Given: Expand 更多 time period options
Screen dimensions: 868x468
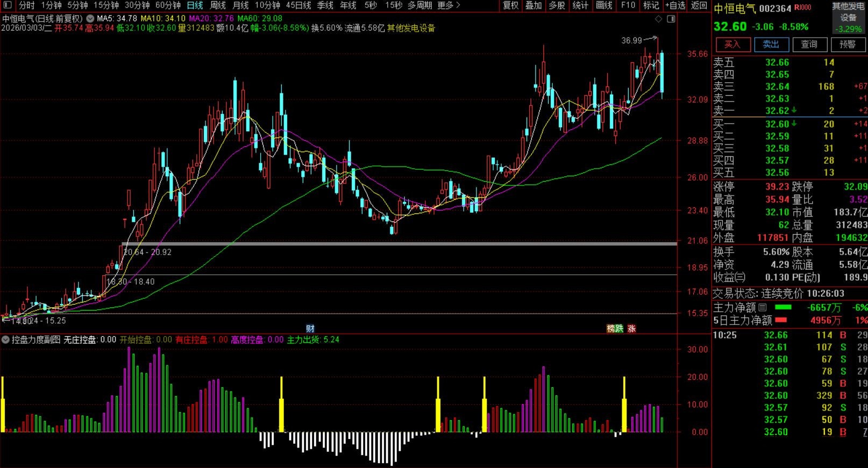Looking at the screenshot, I should (449, 5).
